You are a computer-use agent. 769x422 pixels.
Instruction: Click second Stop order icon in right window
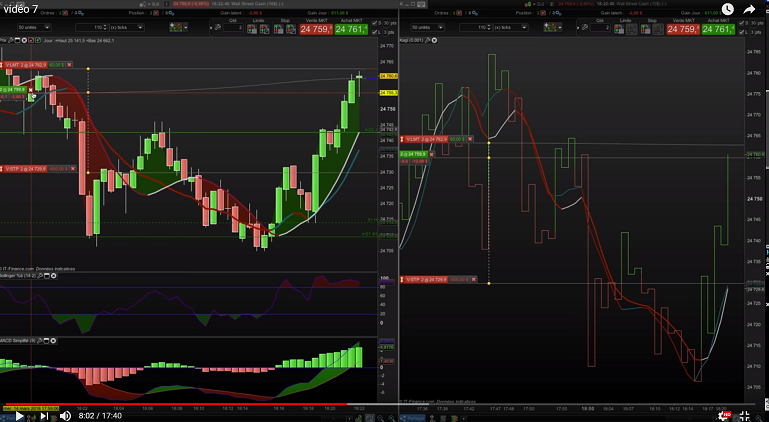pyautogui.click(x=658, y=29)
